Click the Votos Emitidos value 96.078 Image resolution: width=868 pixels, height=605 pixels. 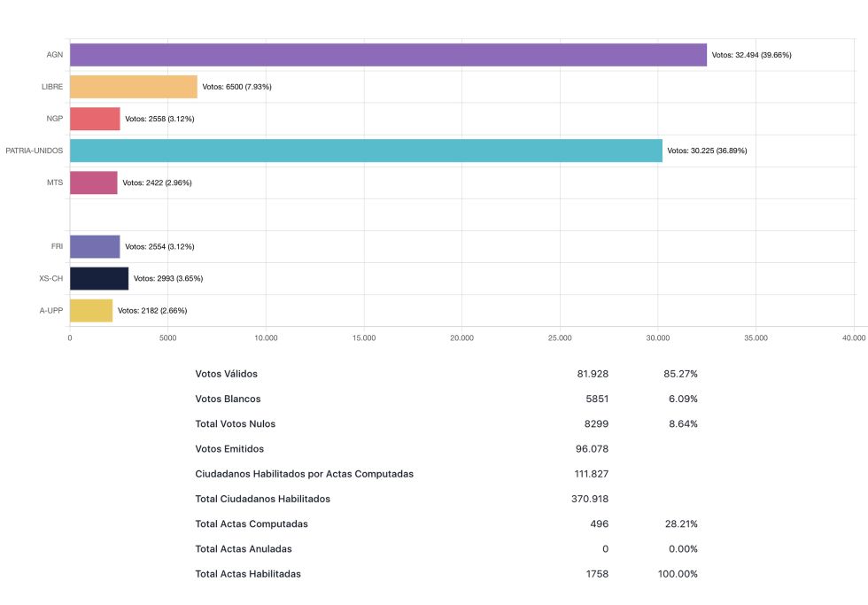pyautogui.click(x=592, y=449)
